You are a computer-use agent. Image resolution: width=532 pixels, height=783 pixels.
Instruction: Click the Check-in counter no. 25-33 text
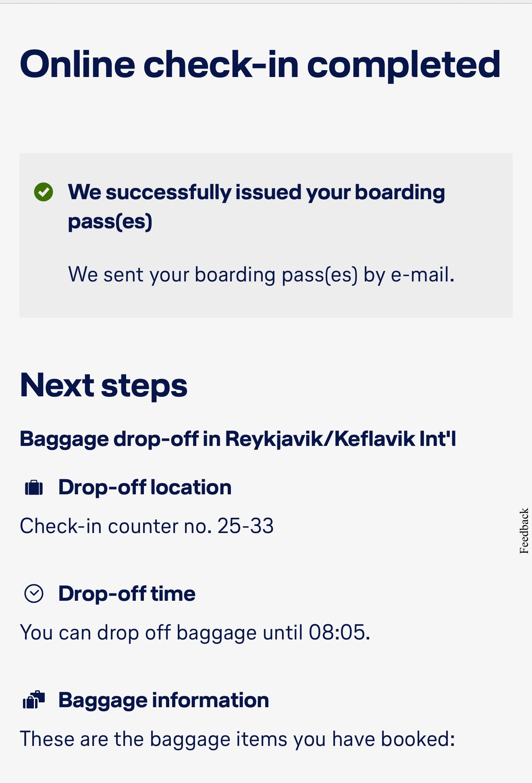(x=147, y=526)
